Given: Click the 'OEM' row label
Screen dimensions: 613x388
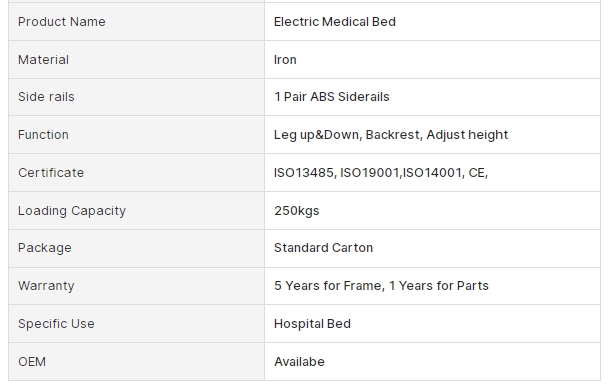Looking at the screenshot, I should [32, 361].
